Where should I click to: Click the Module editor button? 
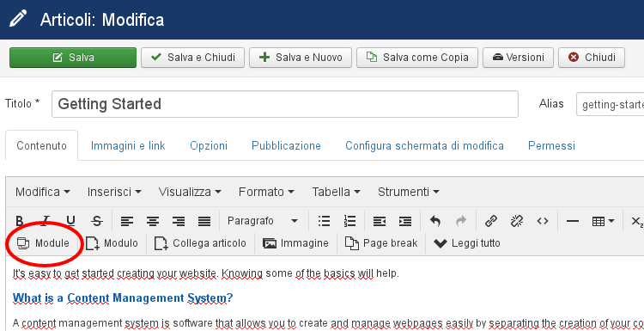click(43, 243)
